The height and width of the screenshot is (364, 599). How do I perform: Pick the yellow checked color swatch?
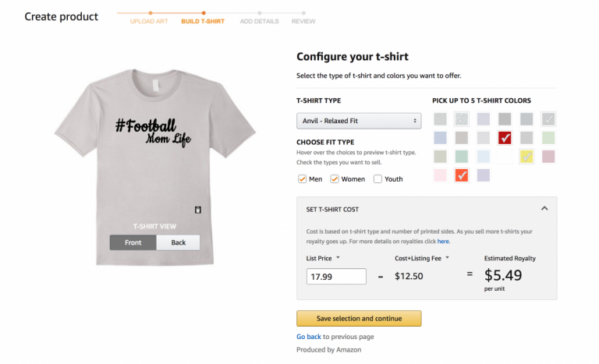pyautogui.click(x=526, y=157)
